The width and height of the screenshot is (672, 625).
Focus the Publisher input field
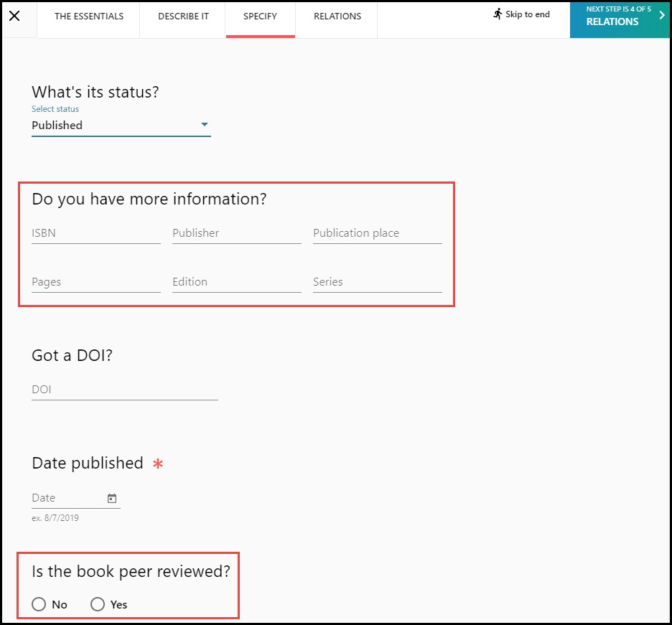[236, 233]
